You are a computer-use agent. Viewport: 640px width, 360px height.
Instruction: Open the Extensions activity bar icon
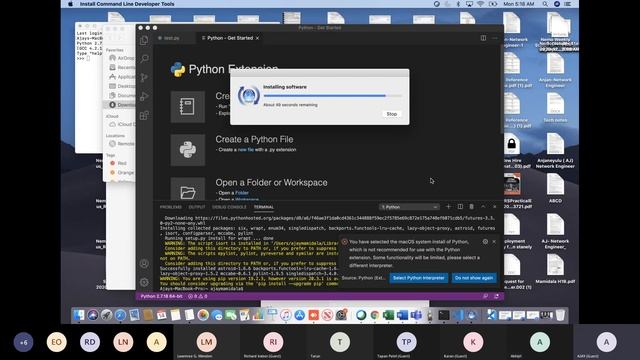[144, 115]
